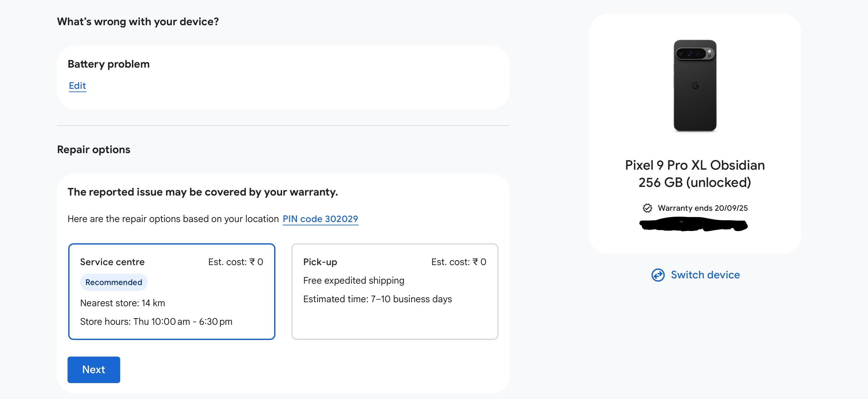868x399 pixels.
Task: Click the Pick-up 'Est. cost: ₹ 0' text
Action: click(x=458, y=262)
